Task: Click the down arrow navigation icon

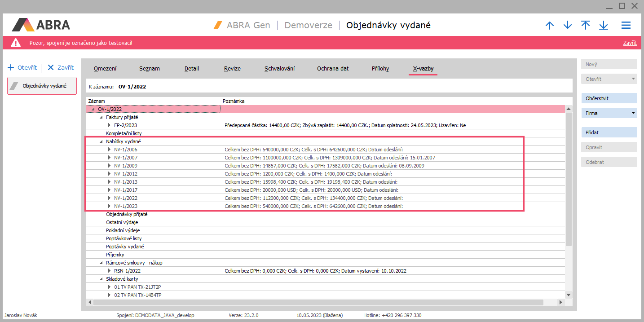Action: pos(568,26)
